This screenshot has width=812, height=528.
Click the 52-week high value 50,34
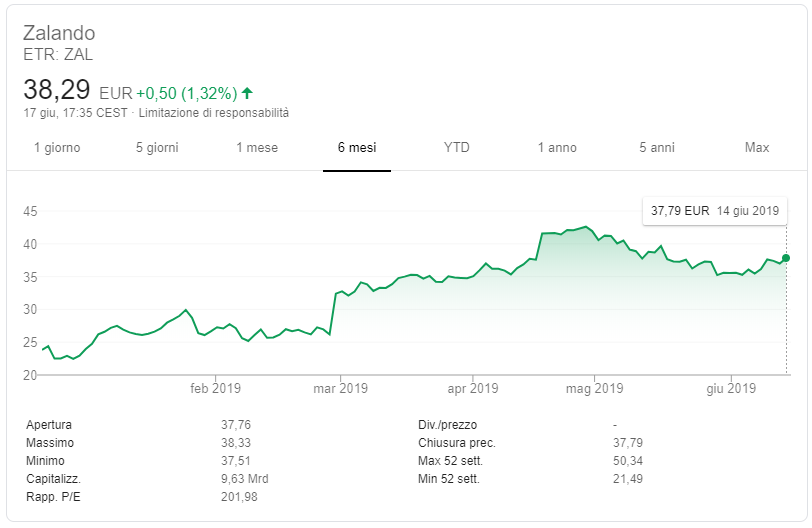[628, 461]
